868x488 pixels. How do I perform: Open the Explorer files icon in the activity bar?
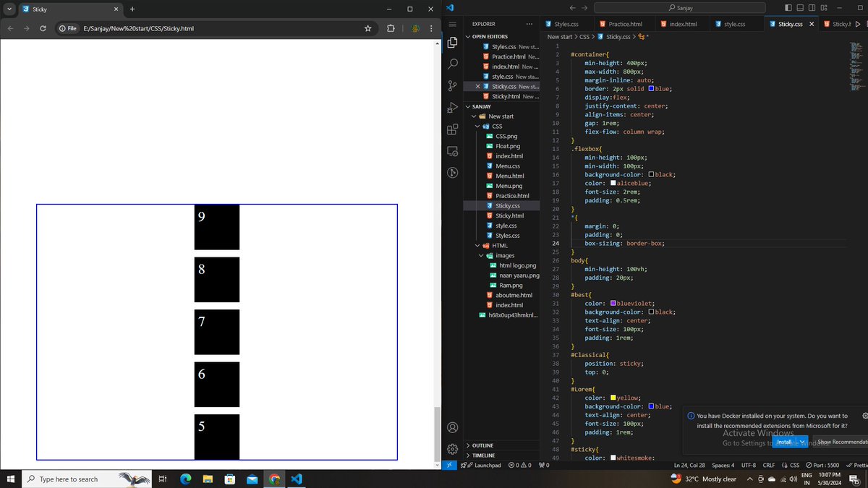point(453,42)
